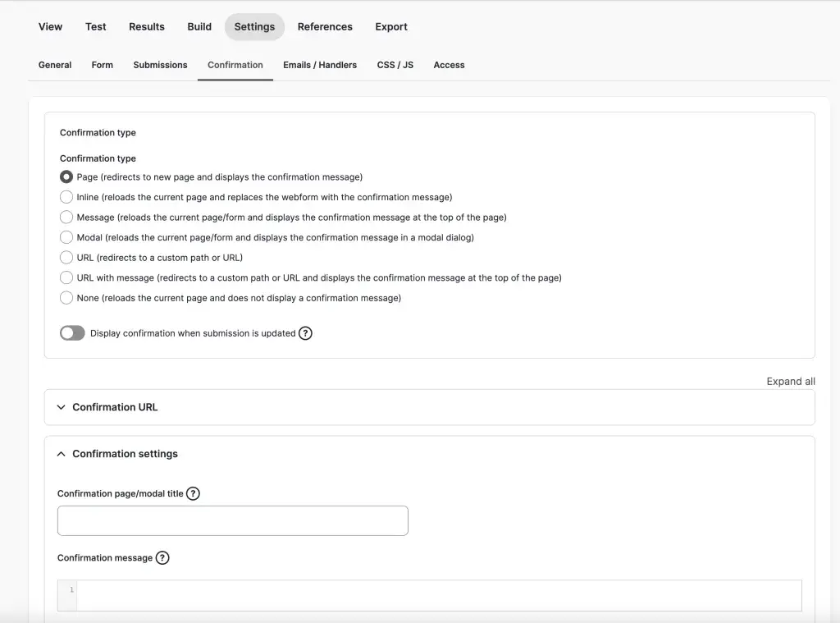Viewport: 840px width, 623px height.
Task: Select the Modal confirmation type radio
Action: 66,237
